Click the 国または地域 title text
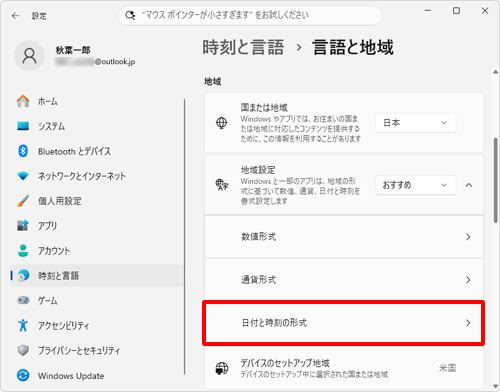 click(x=264, y=108)
